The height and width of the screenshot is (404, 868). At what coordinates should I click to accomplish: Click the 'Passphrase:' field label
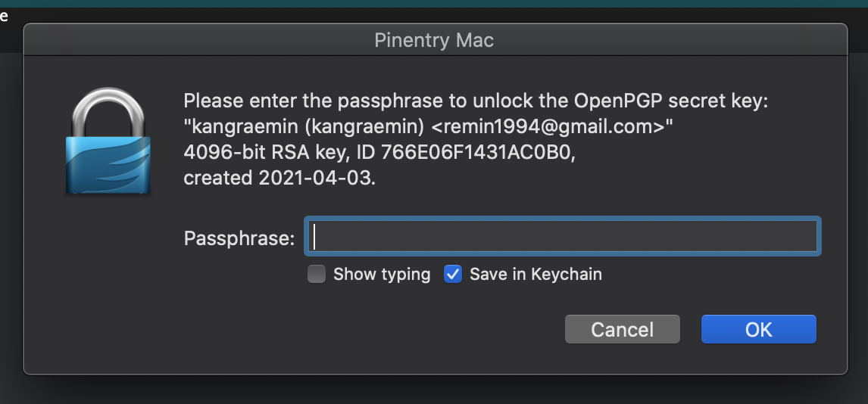pos(239,238)
